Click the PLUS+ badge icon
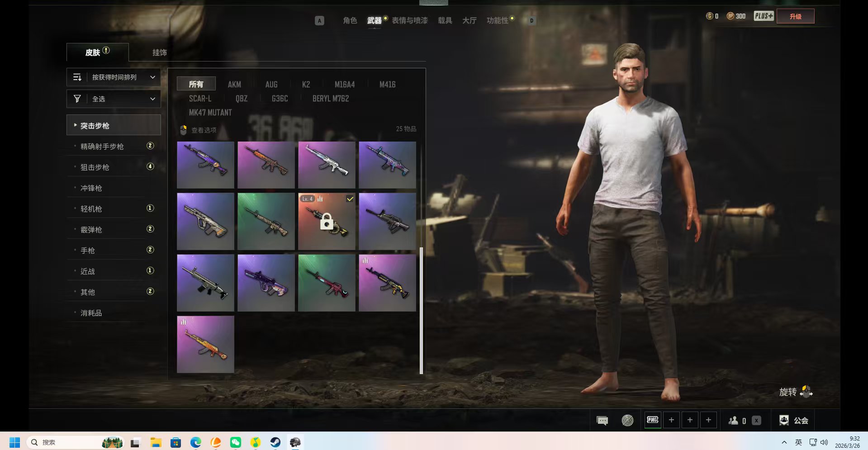 [x=764, y=16]
